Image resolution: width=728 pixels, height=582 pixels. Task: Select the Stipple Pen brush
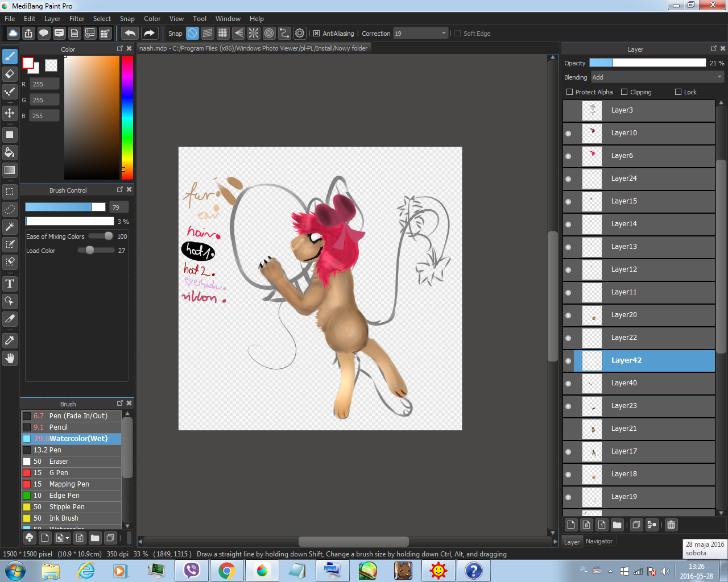click(x=72, y=507)
